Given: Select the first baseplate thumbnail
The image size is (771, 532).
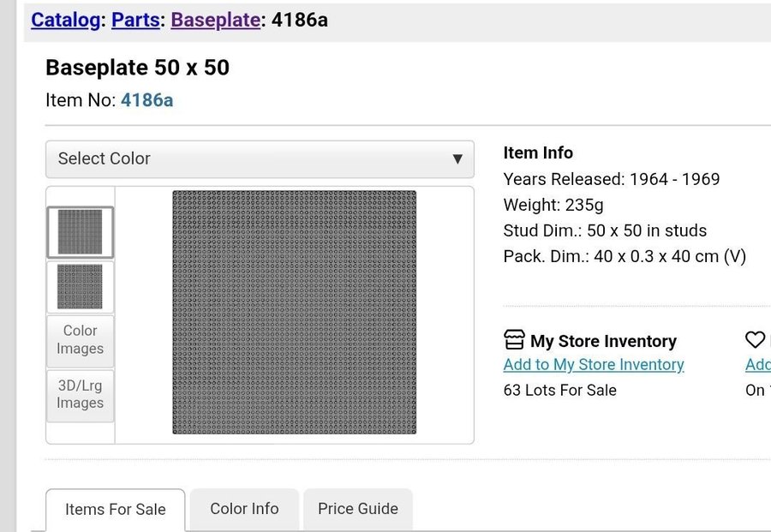Looking at the screenshot, I should (80, 232).
